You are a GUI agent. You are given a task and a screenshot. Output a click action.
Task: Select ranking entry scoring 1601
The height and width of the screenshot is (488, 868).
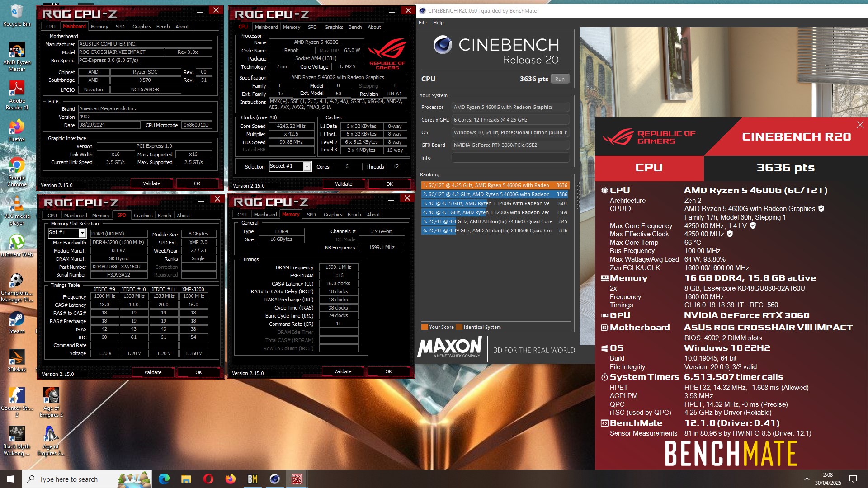coord(495,203)
